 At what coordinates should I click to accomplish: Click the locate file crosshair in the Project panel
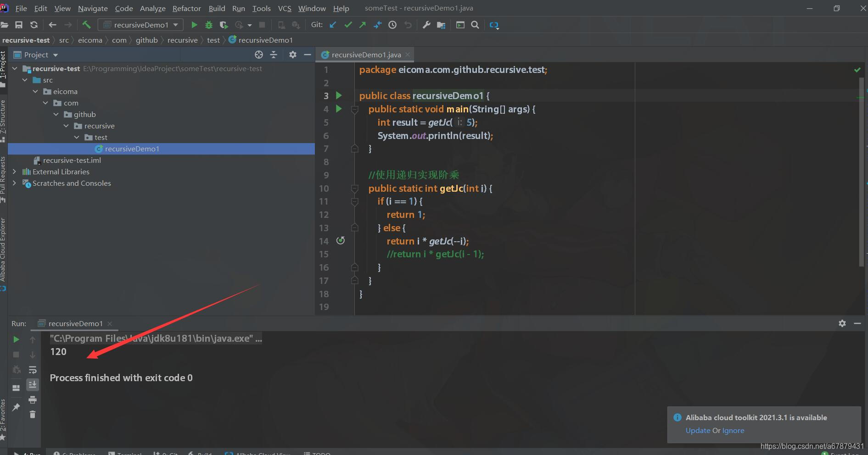[x=259, y=55]
